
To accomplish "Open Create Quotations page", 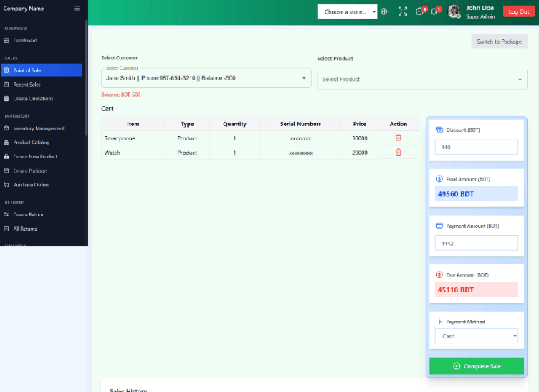I will coord(33,99).
